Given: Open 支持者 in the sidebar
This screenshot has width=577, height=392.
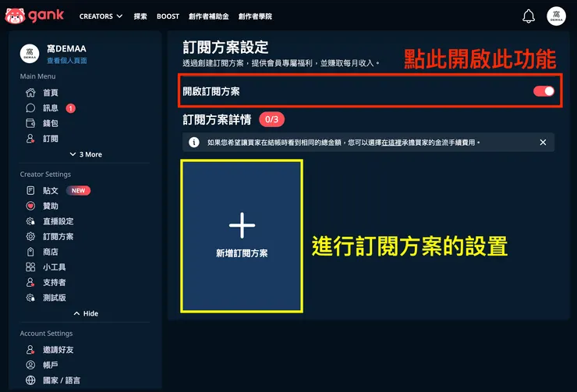Looking at the screenshot, I should pyautogui.click(x=54, y=282).
